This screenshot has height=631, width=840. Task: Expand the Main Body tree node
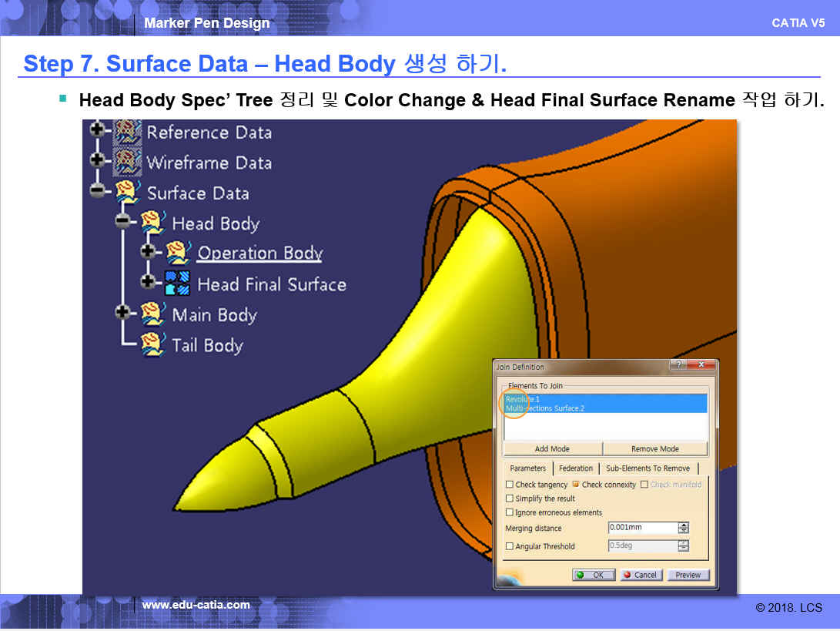(x=122, y=313)
